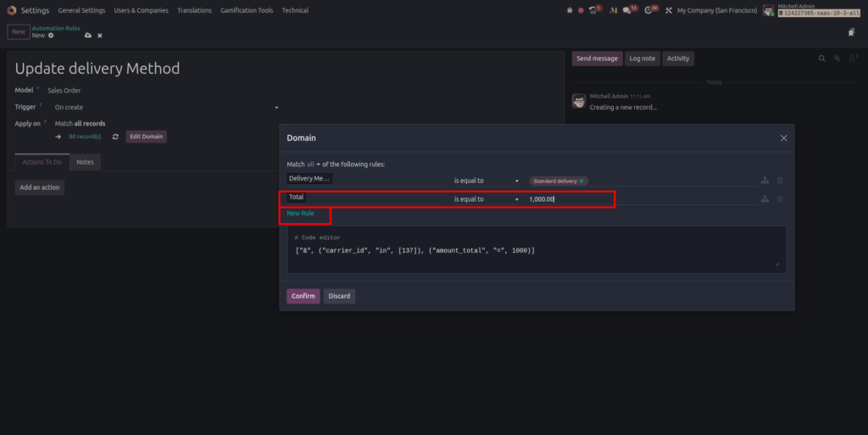Add a New Rule link
Screen dimensions: 868x435
[300, 213]
